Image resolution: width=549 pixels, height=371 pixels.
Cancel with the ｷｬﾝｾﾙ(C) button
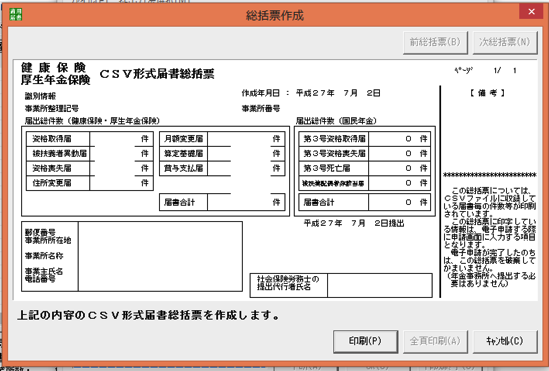(x=505, y=341)
